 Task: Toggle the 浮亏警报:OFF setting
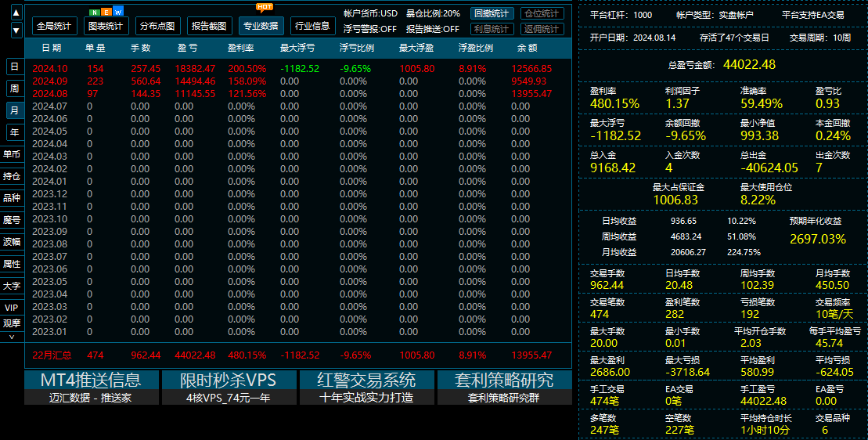click(369, 29)
